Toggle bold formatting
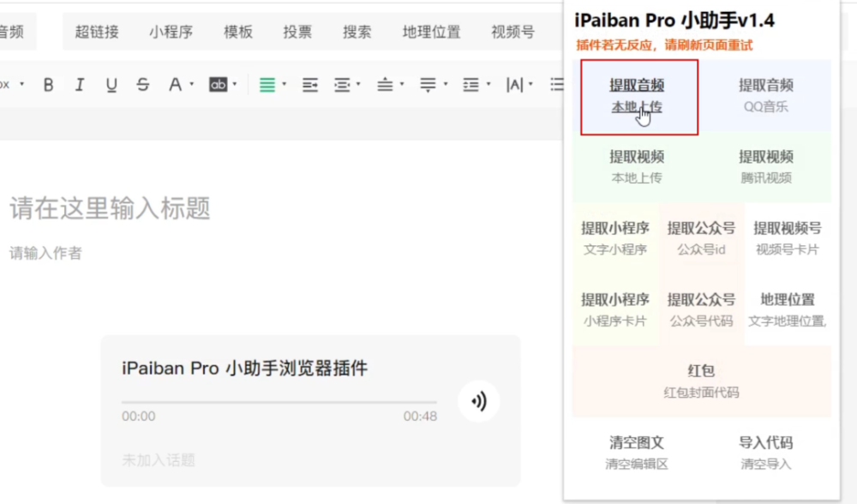This screenshot has height=504, width=857. 48,85
